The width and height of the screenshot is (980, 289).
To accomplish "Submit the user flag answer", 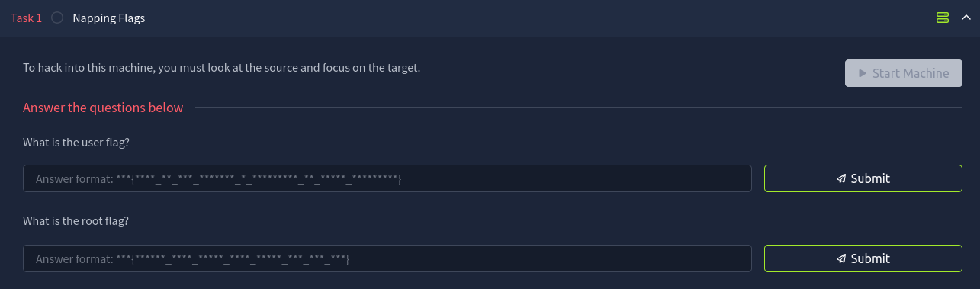I will pos(863,178).
